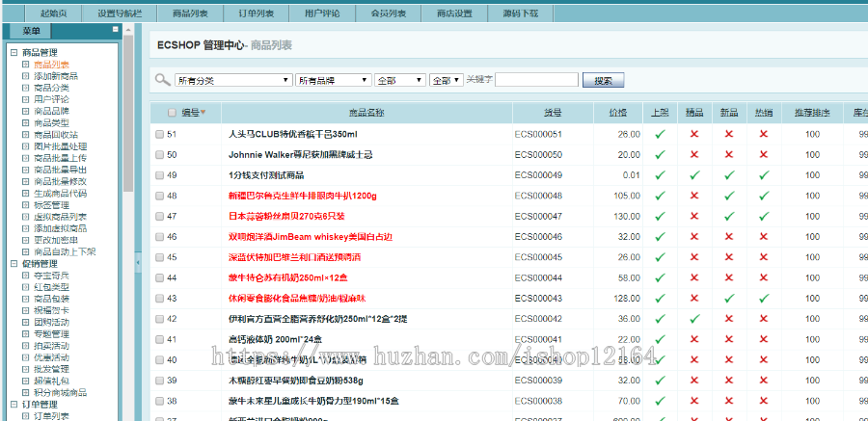Screen dimensions: 868x421
Task: Click the red 精品 cross for item 48
Action: click(694, 196)
